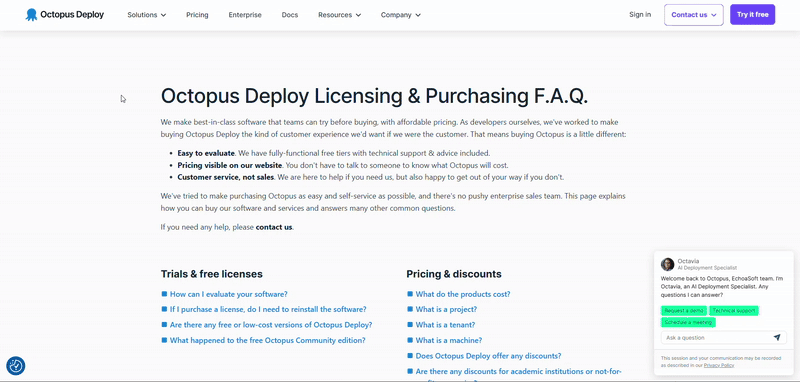Open 'What do the products cost?'
Screen dimensions: 800x382
click(x=463, y=294)
